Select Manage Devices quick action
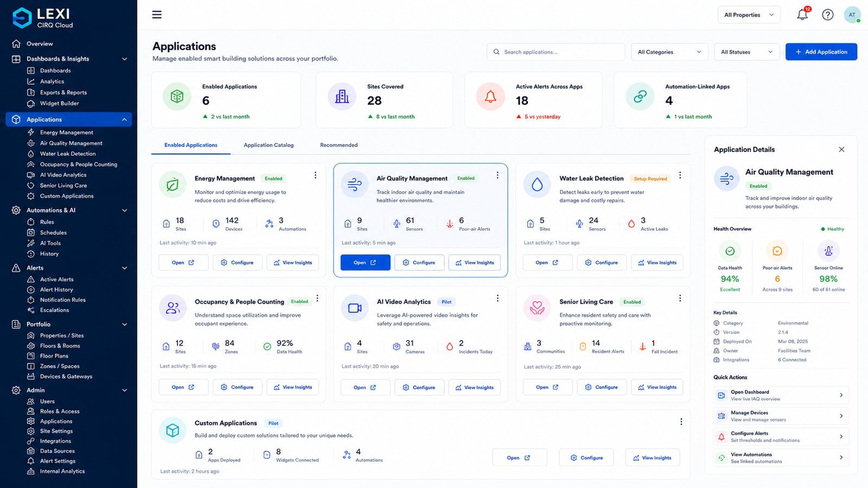This screenshot has height=488, width=868. coord(781,416)
